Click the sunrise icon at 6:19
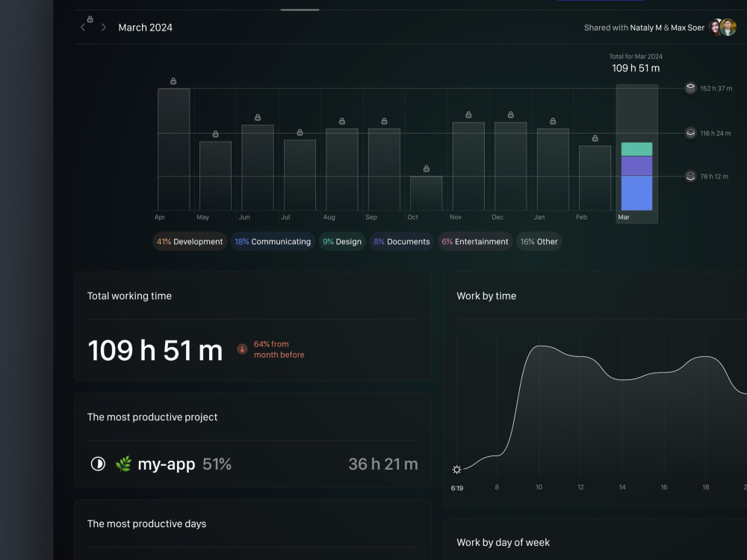Image resolution: width=747 pixels, height=560 pixels. pos(456,470)
